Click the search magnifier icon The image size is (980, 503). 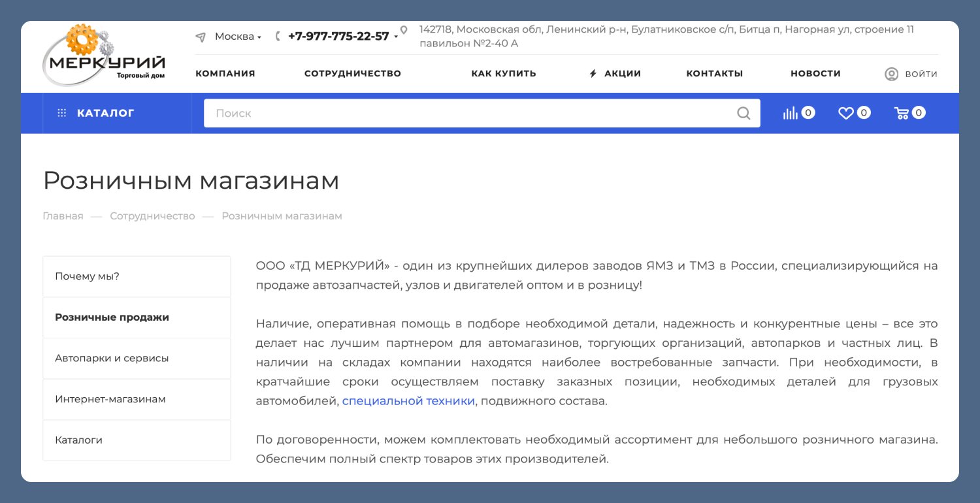click(x=743, y=113)
